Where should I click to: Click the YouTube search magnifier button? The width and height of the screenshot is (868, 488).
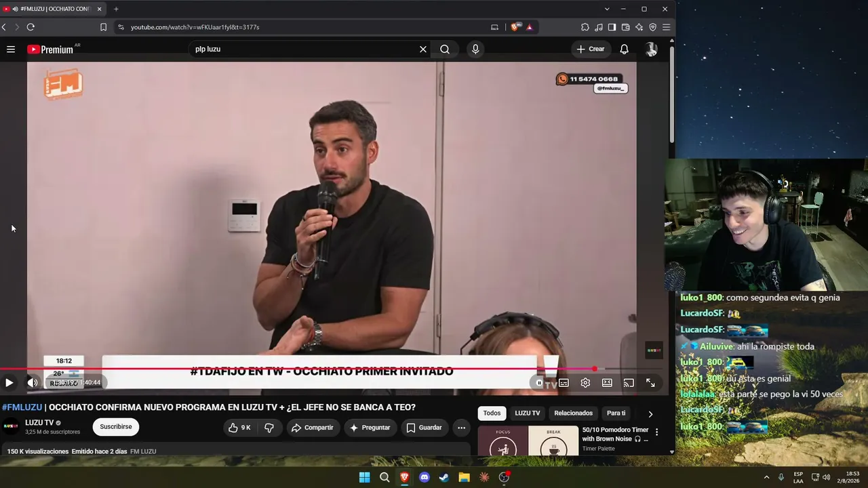(445, 49)
